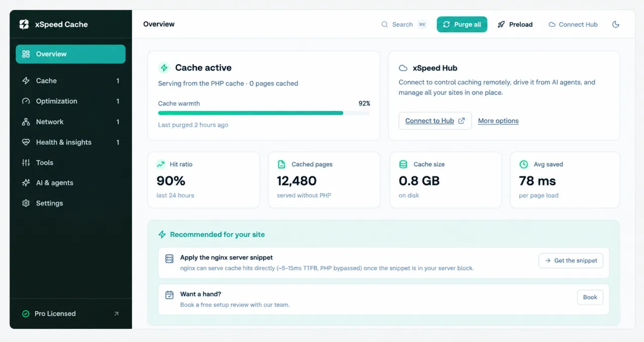Viewport: 644px width, 342px height.
Task: Click the Preload button label
Action: (x=521, y=24)
